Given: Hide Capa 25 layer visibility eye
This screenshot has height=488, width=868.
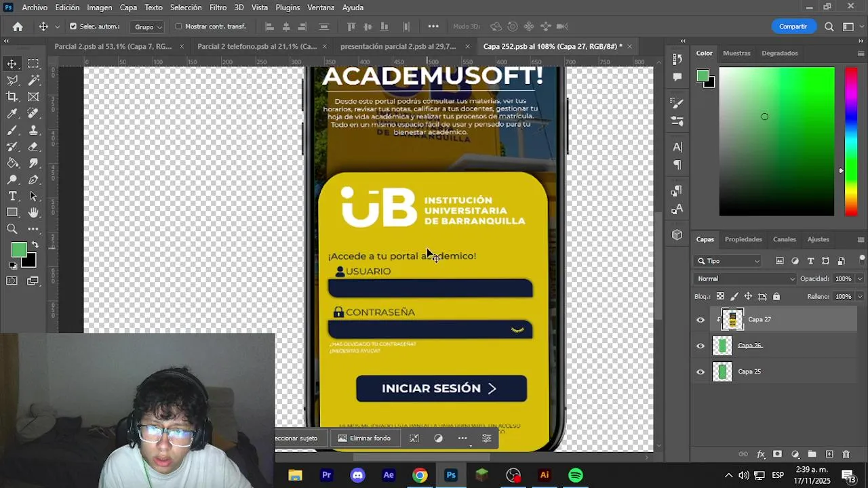Looking at the screenshot, I should click(701, 371).
